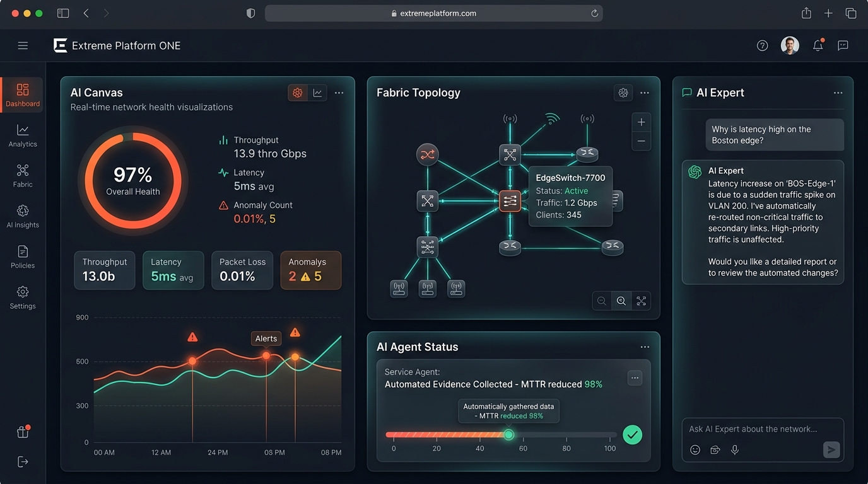Click the AI Expert avatar icon
The image size is (868, 484).
click(x=695, y=172)
